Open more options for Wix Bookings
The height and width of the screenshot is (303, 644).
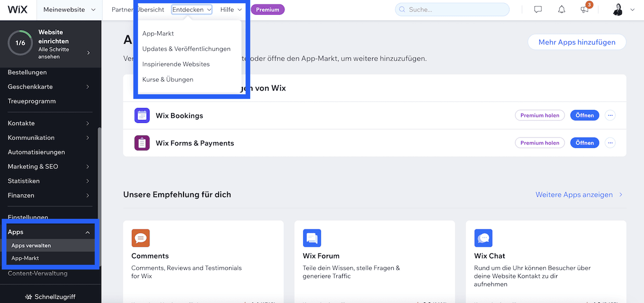610,115
